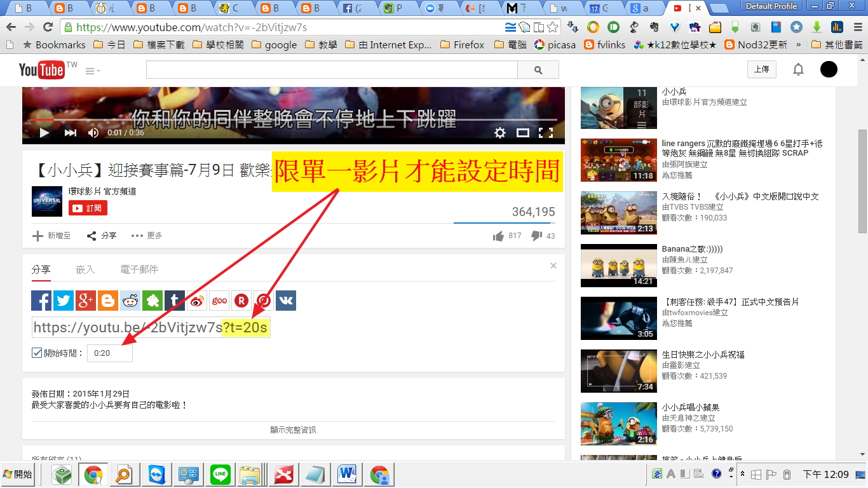
Task: Open the 其他書籤 bookmarks folder
Action: click(x=837, y=45)
